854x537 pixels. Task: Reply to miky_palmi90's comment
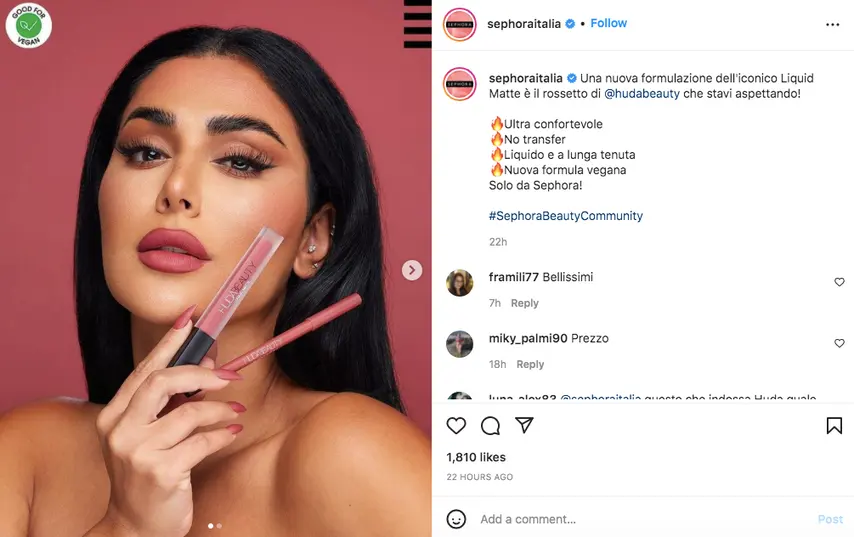(x=530, y=364)
